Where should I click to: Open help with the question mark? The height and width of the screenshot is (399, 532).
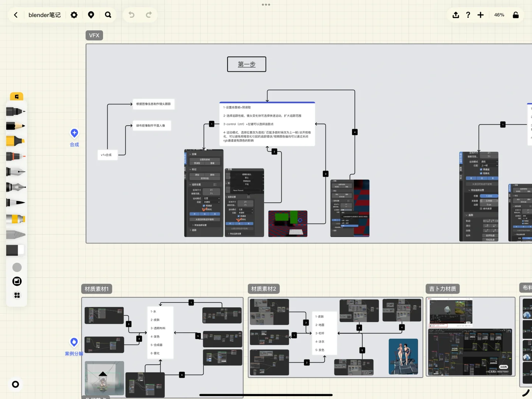(468, 15)
